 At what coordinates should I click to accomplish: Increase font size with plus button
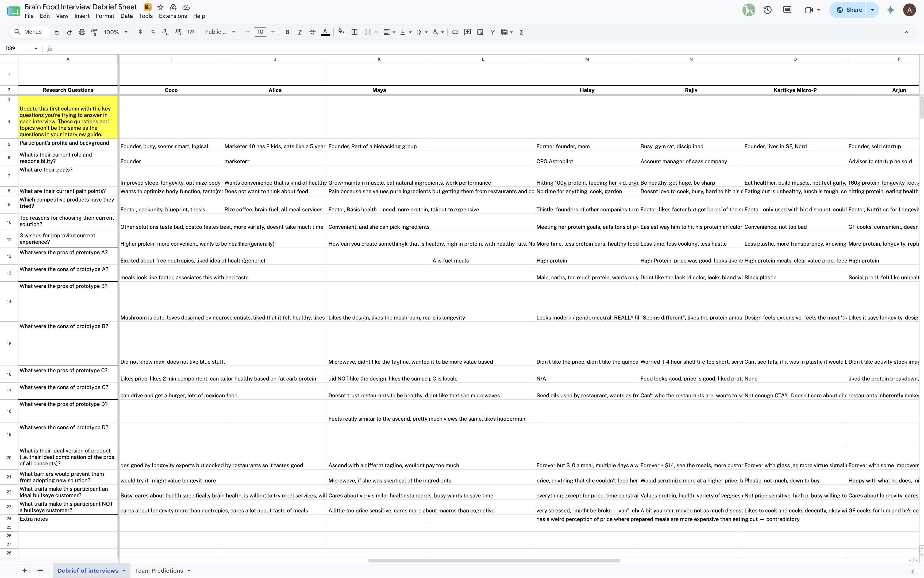pos(273,32)
